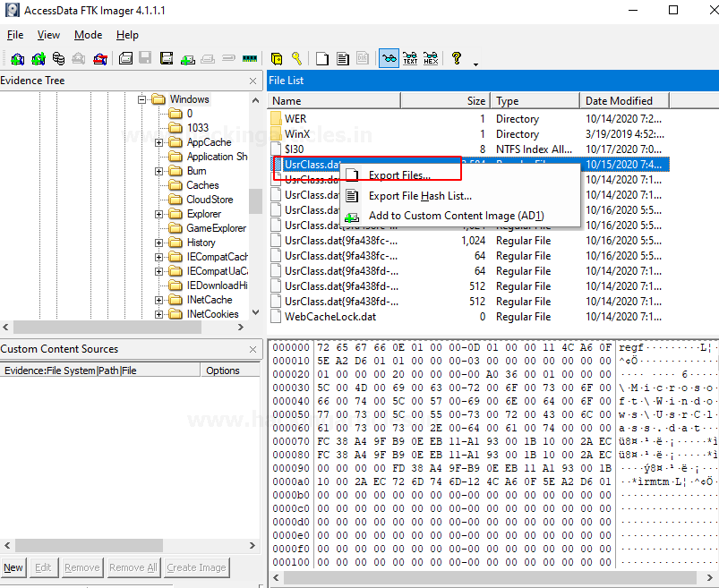Click the Remove All button
719x588 pixels.
(133, 567)
